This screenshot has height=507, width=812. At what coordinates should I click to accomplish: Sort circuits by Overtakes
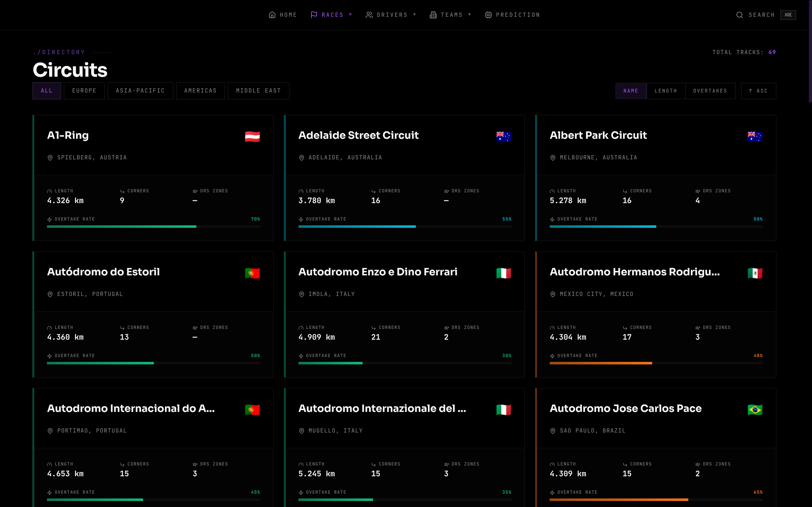click(710, 91)
